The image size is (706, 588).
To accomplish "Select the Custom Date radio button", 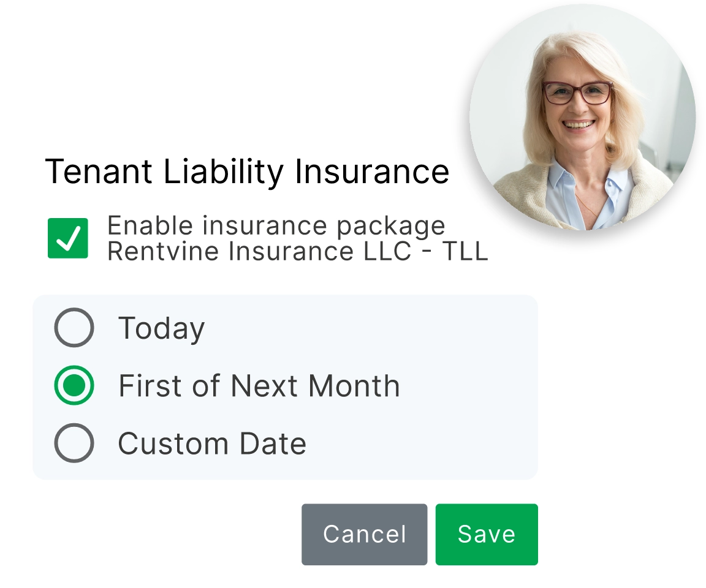I will (x=74, y=443).
